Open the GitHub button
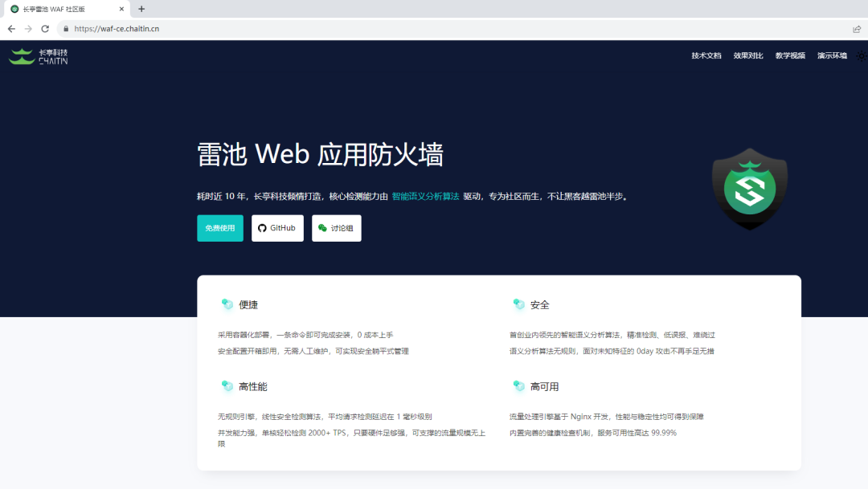 pyautogui.click(x=277, y=228)
